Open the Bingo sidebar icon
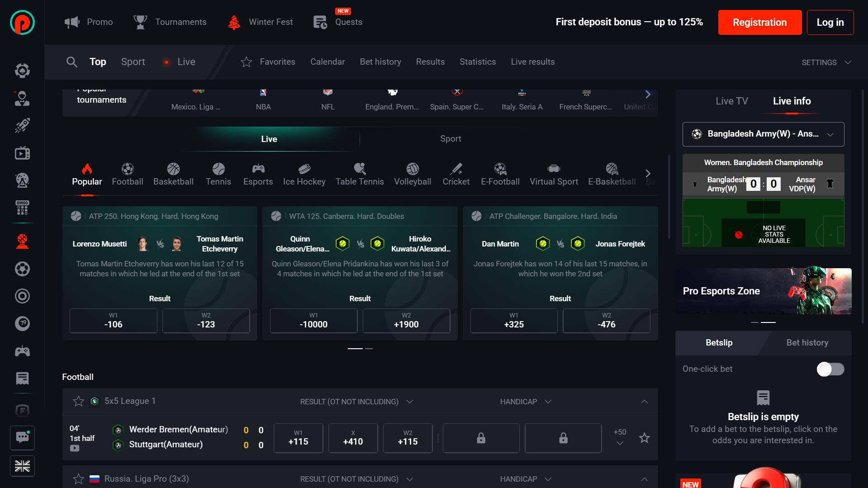868x488 pixels. click(22, 208)
